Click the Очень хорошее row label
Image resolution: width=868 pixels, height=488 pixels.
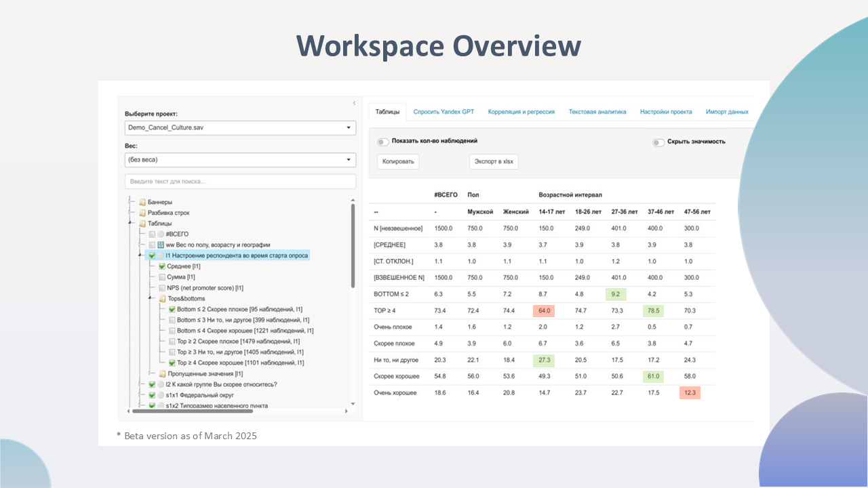click(x=395, y=392)
